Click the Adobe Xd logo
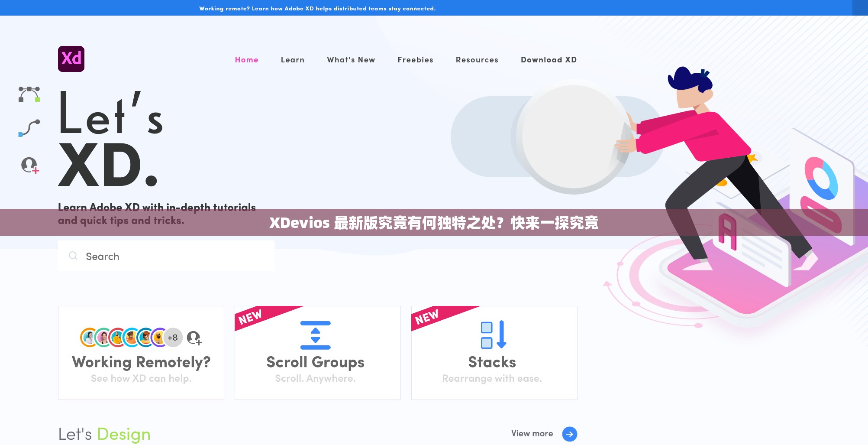Screen dimensions: 868x445 click(x=71, y=59)
